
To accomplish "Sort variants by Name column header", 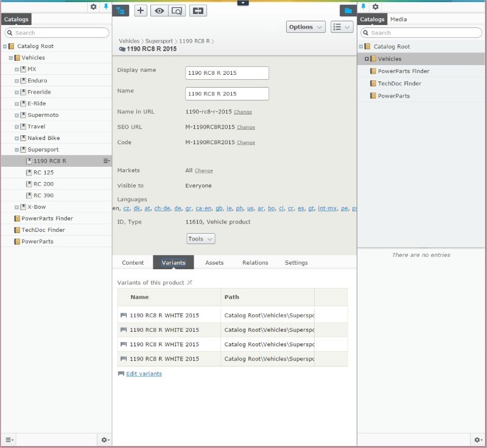I will point(139,297).
